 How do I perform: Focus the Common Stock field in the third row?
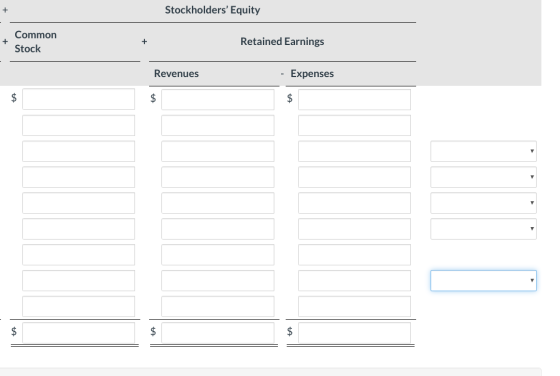pyautogui.click(x=79, y=151)
